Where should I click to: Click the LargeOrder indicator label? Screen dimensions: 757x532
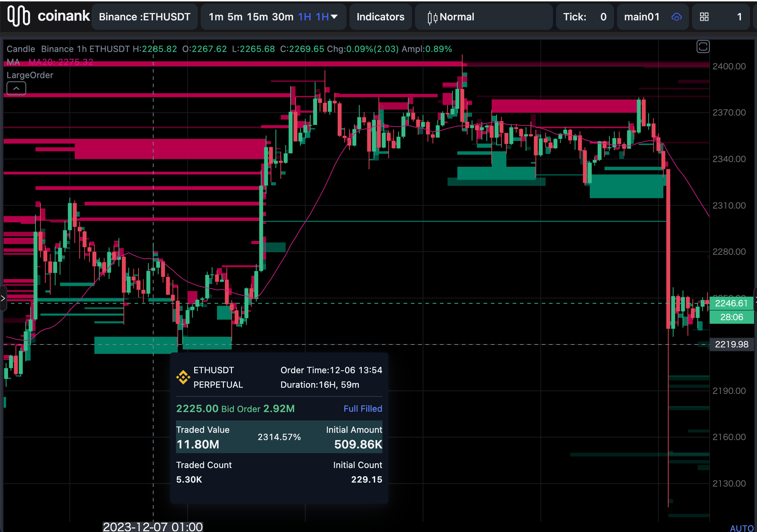pos(30,75)
